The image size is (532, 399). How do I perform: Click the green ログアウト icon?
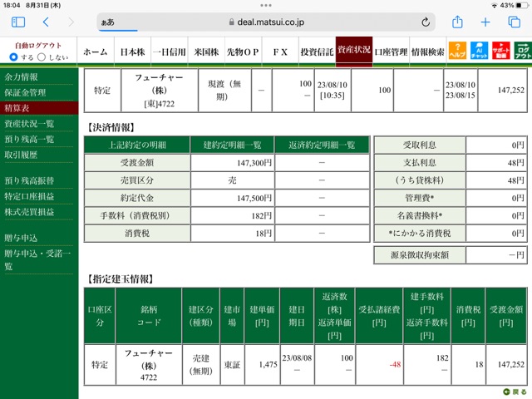(x=523, y=51)
